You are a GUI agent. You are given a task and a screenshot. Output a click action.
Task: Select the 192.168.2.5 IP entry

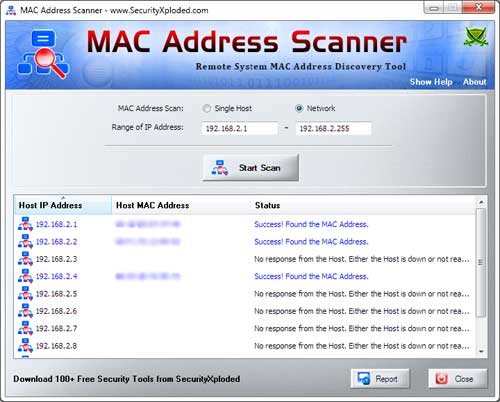coord(56,293)
